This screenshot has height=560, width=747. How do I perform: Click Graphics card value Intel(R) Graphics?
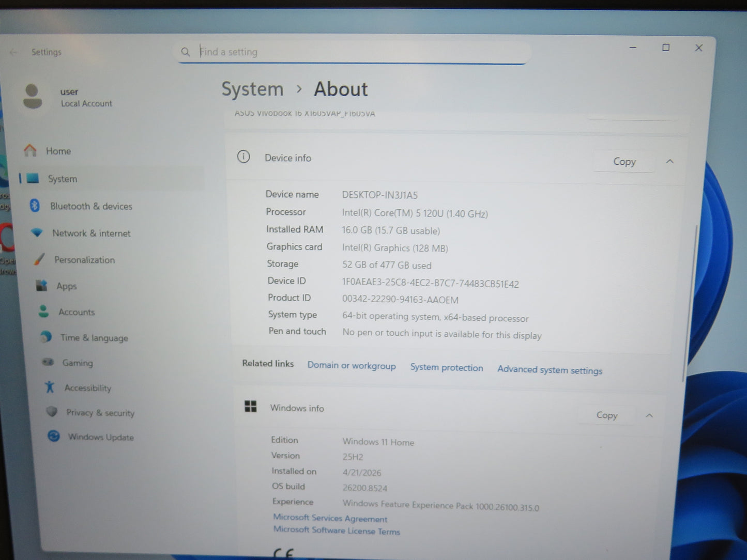tap(395, 248)
